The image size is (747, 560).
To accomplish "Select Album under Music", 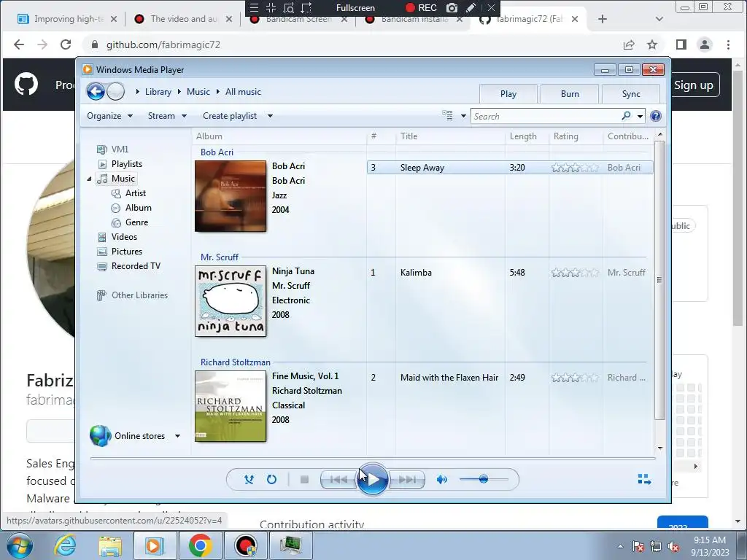I will [138, 208].
